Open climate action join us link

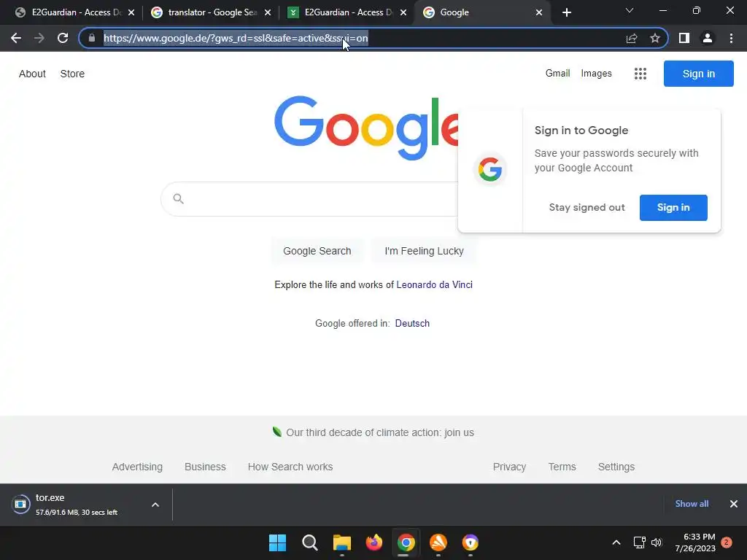point(379,432)
